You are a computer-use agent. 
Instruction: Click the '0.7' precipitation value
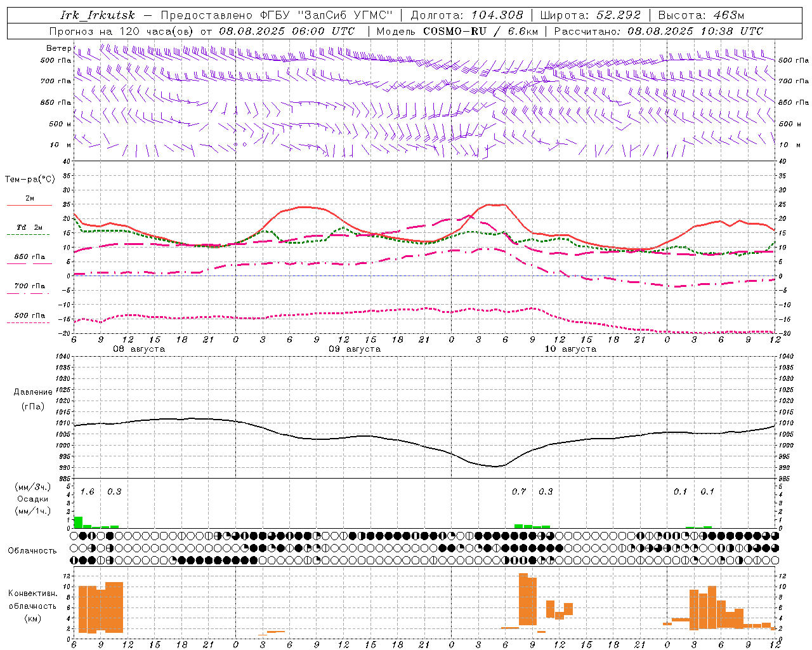pos(519,492)
